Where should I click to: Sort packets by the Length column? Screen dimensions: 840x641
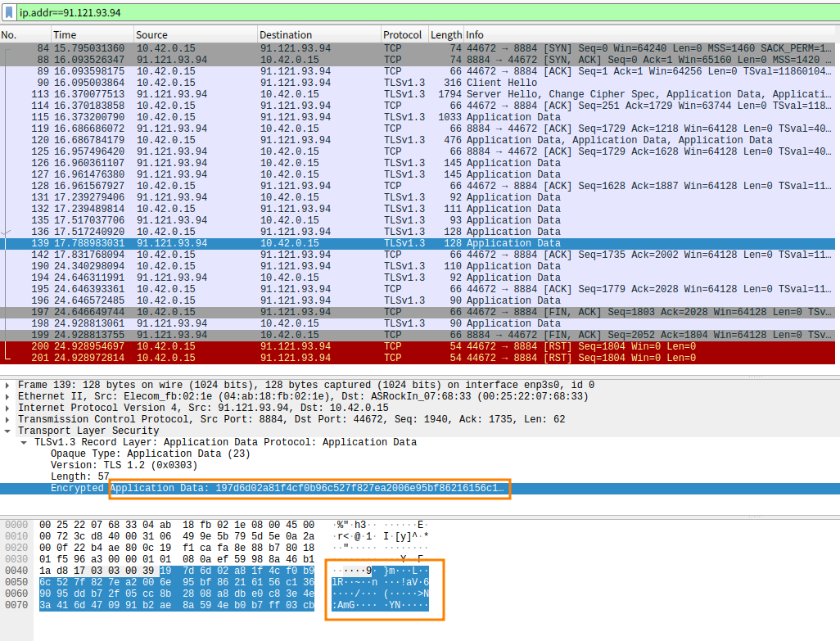point(445,34)
